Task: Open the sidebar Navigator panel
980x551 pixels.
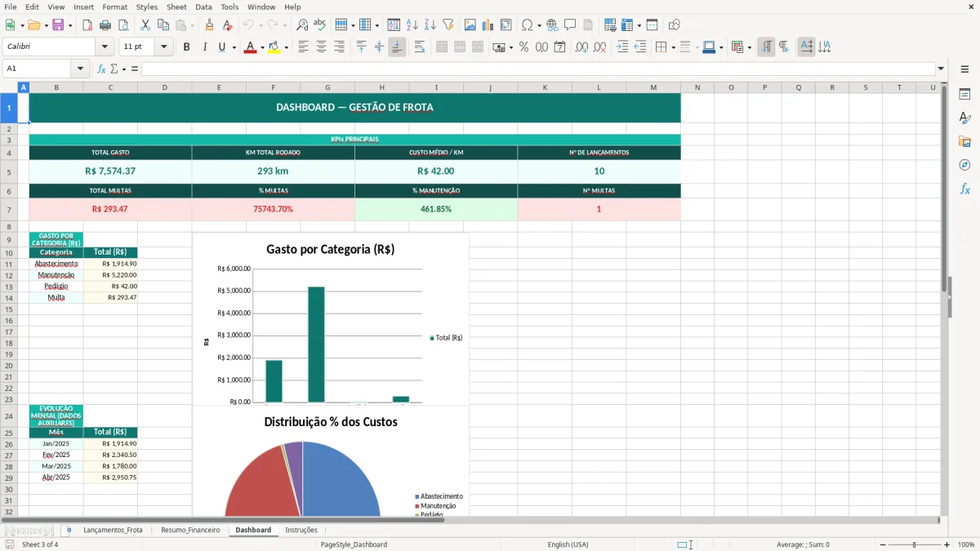Action: coord(964,165)
